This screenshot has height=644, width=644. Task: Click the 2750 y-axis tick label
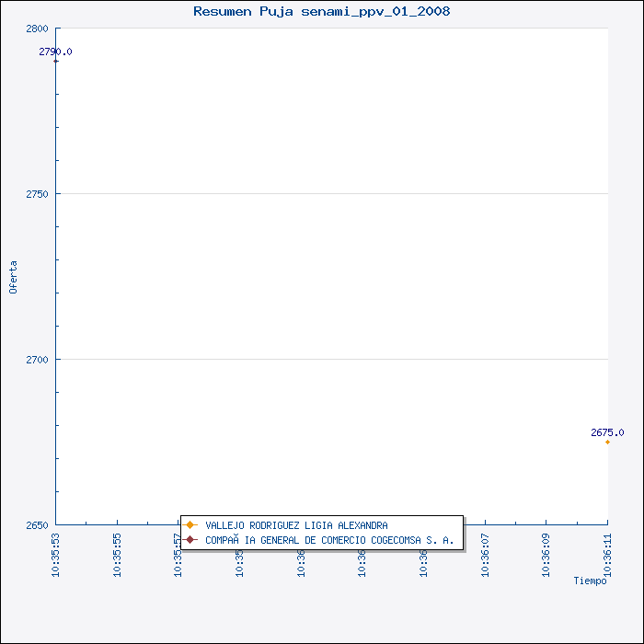(37, 194)
